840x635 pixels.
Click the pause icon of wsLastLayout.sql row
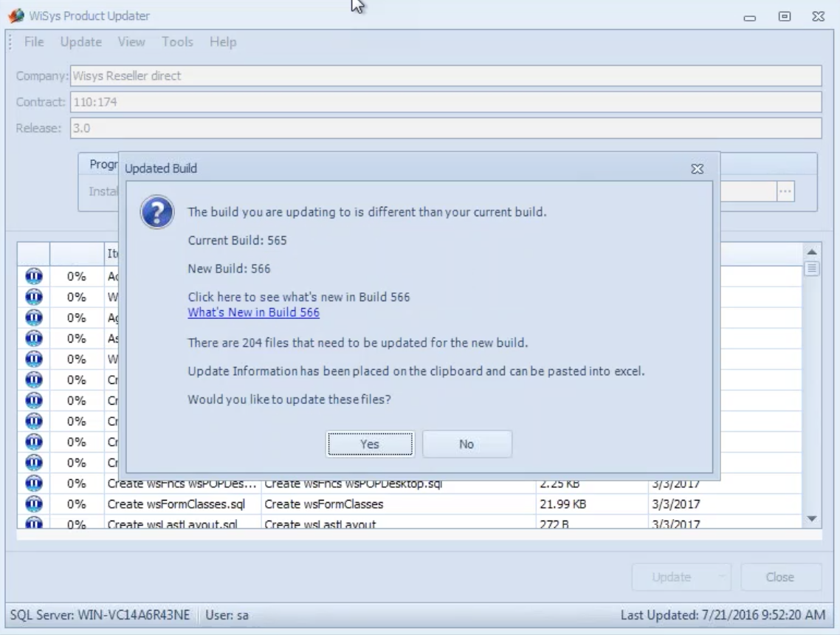(x=34, y=523)
